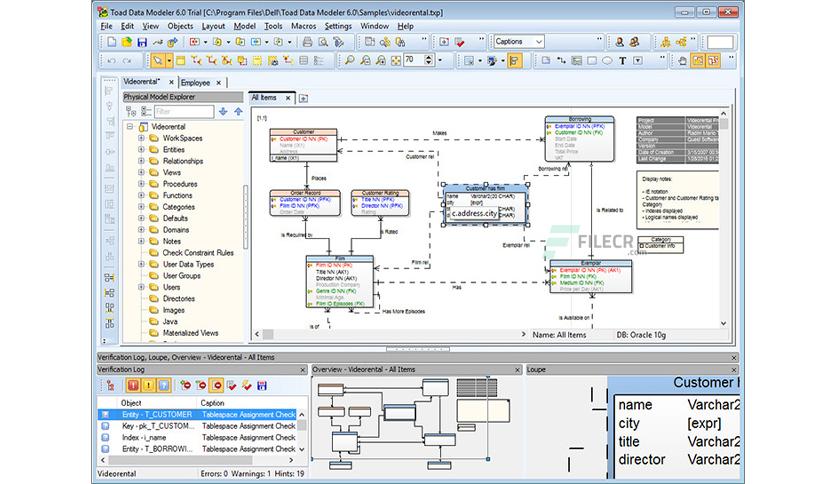Select the hand Move tool icon
Image resolution: width=836 pixels, height=484 pixels.
[x=682, y=61]
